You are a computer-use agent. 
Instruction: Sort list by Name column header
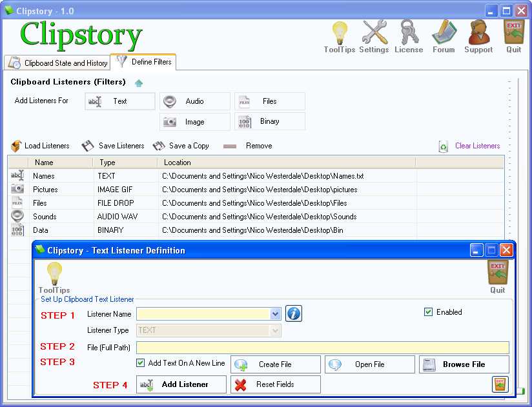(61, 163)
